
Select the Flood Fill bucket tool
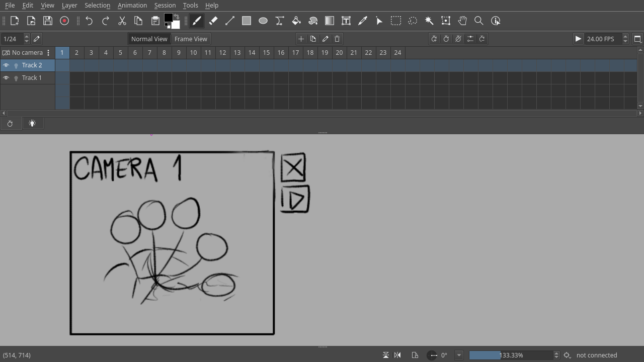pyautogui.click(x=296, y=21)
